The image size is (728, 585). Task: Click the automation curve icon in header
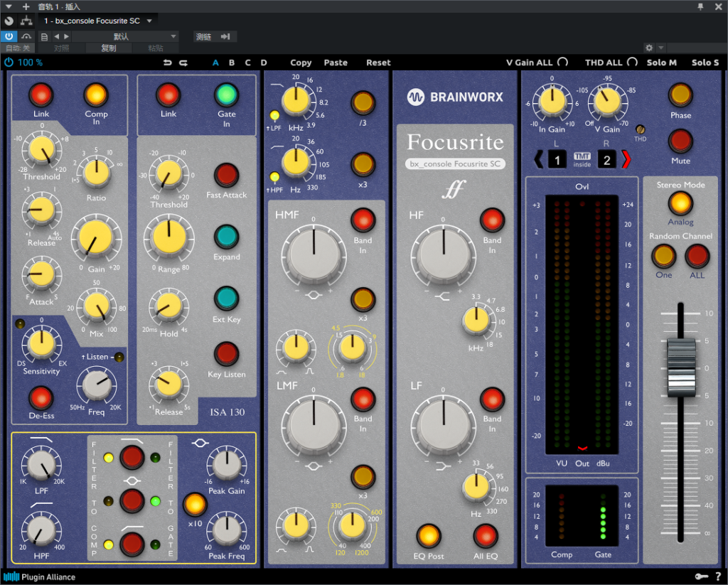26,36
